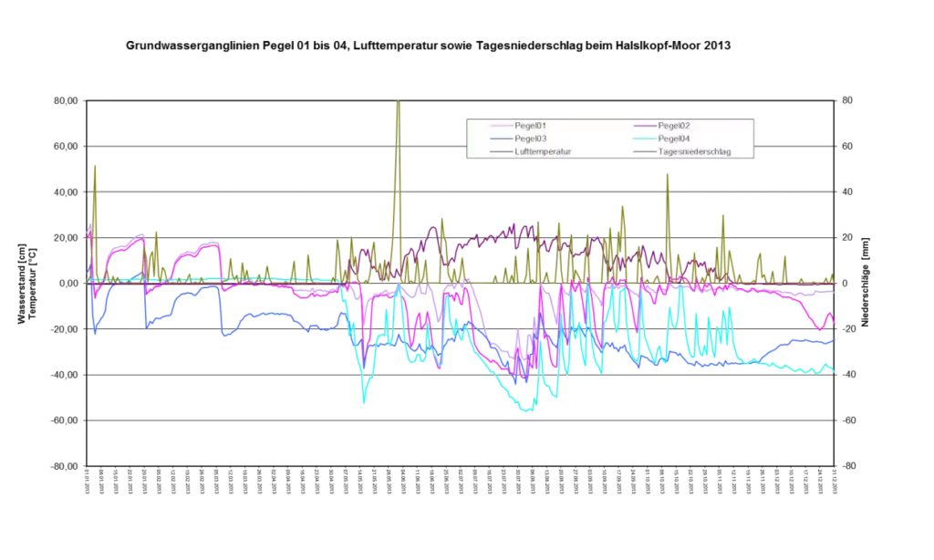Select the Tagesniederschlag legend label
This screenshot has width=934, height=560.
[x=693, y=151]
